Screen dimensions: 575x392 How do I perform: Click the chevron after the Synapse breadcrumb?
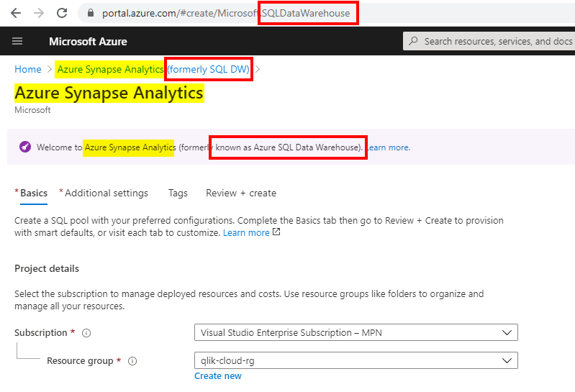[258, 69]
